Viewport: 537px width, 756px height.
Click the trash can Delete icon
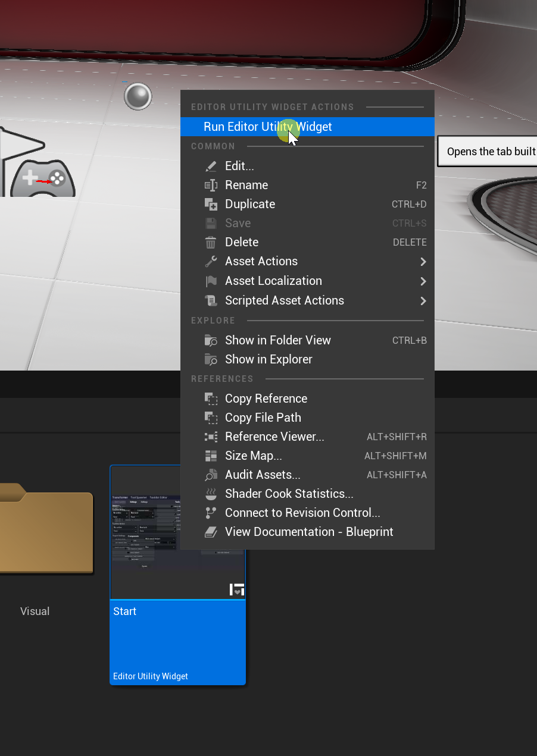tap(211, 243)
